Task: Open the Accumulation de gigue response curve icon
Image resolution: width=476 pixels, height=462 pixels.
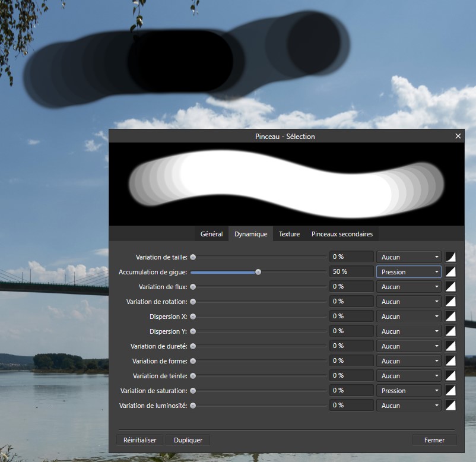Action: coord(450,272)
